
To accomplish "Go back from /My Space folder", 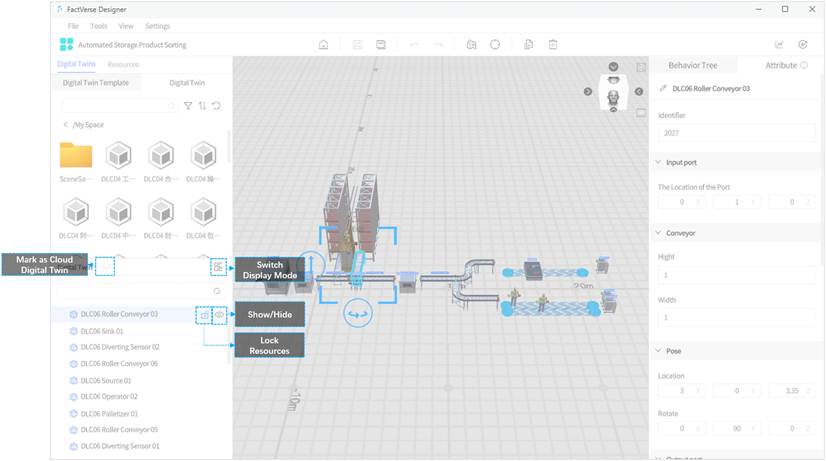I will point(66,125).
